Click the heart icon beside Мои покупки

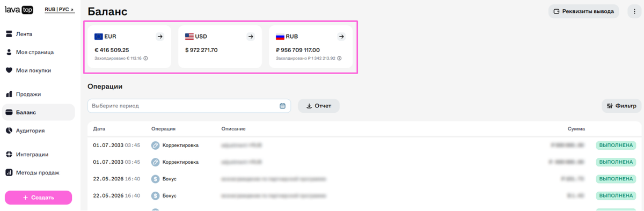click(x=9, y=70)
